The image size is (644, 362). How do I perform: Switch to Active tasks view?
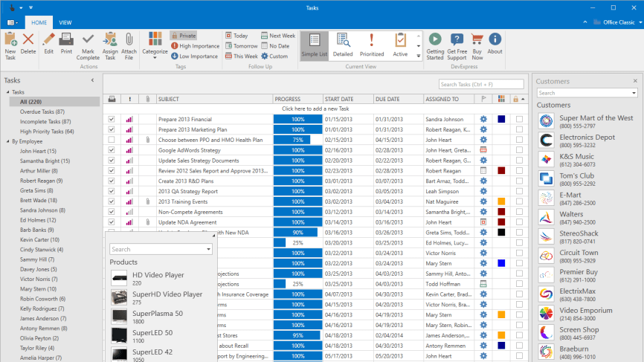point(400,45)
